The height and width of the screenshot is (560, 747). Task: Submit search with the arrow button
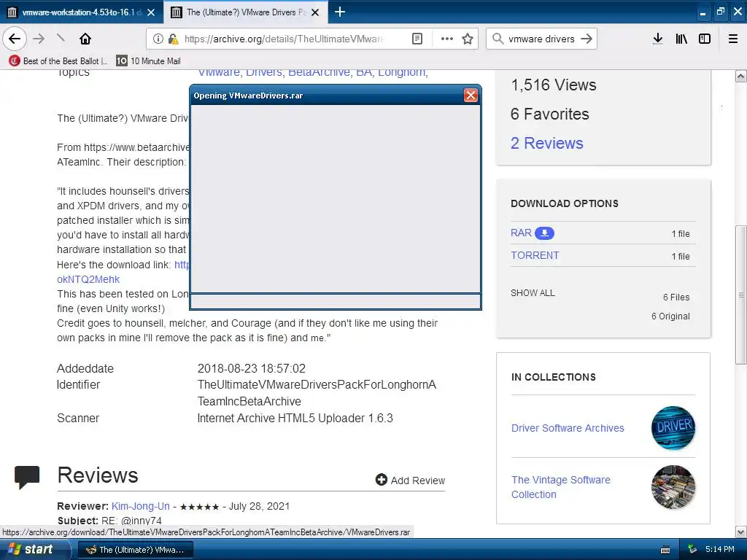point(587,39)
